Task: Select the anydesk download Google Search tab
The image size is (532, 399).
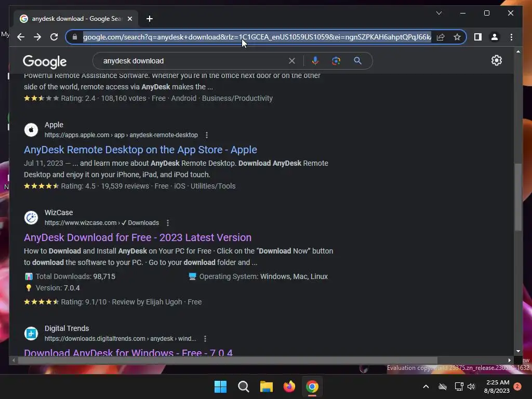Action: click(x=76, y=19)
